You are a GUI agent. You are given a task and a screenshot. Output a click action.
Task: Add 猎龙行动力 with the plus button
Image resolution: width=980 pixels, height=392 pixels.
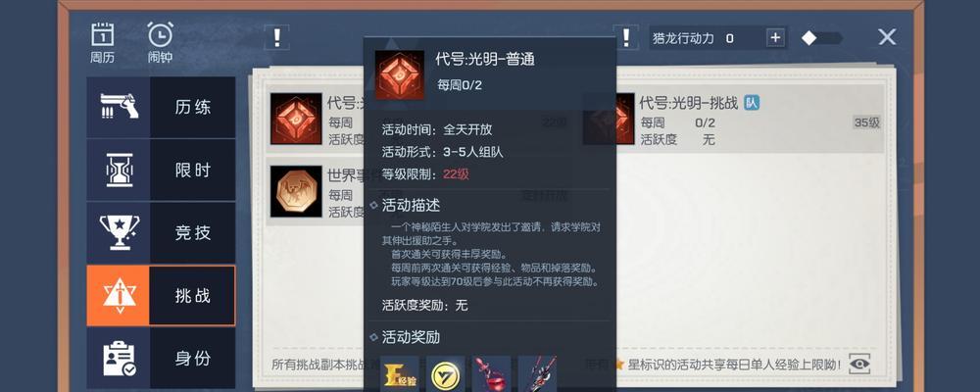click(775, 38)
